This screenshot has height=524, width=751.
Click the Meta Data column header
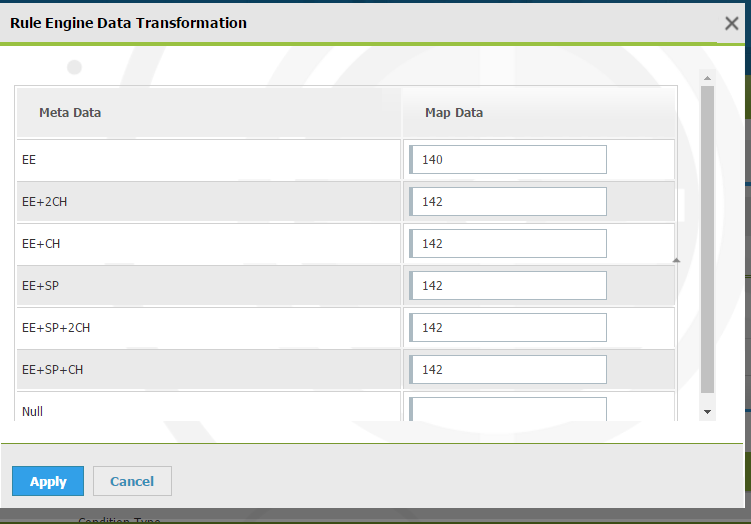70,113
